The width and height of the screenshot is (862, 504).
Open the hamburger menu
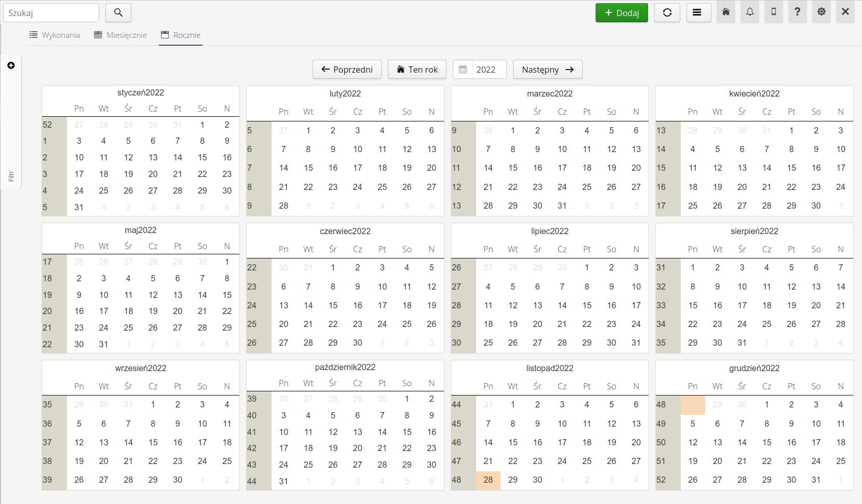coord(698,12)
